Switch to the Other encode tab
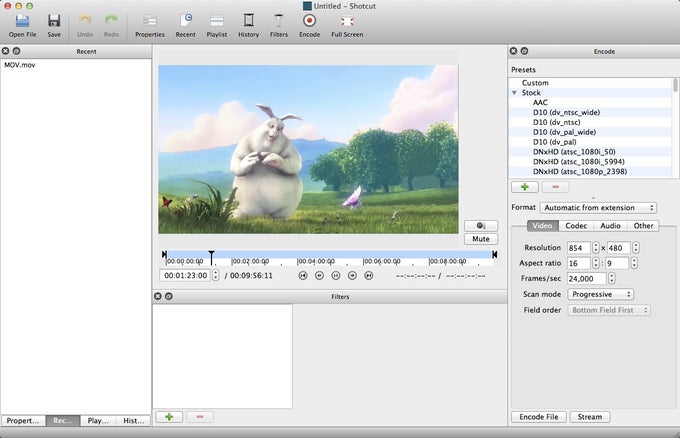Viewport: 680px width, 438px height. [x=643, y=226]
